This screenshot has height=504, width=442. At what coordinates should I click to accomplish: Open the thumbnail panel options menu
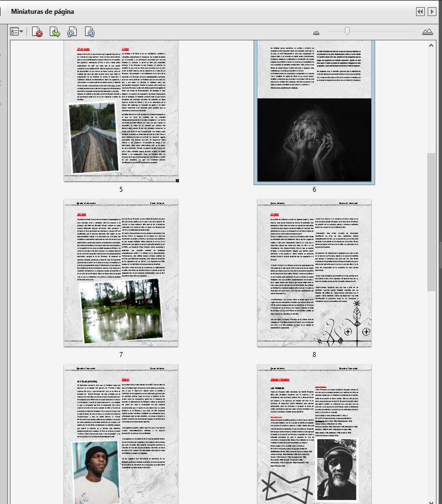[17, 32]
